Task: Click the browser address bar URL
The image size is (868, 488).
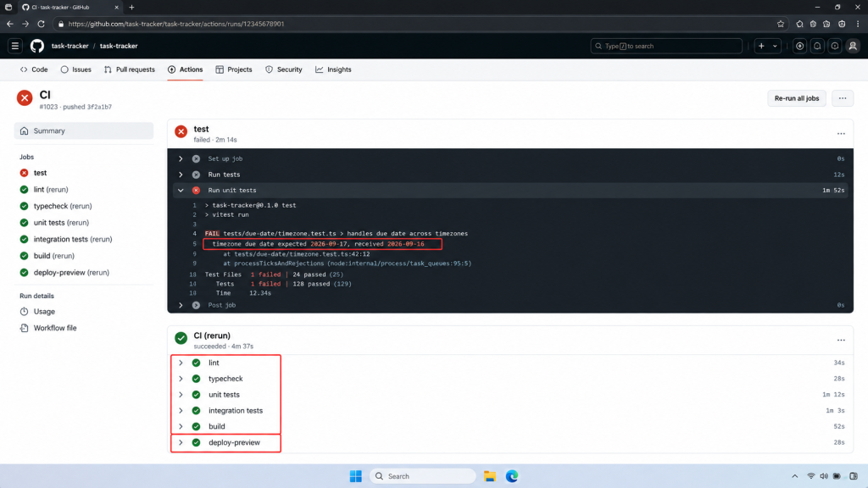Action: (x=176, y=24)
